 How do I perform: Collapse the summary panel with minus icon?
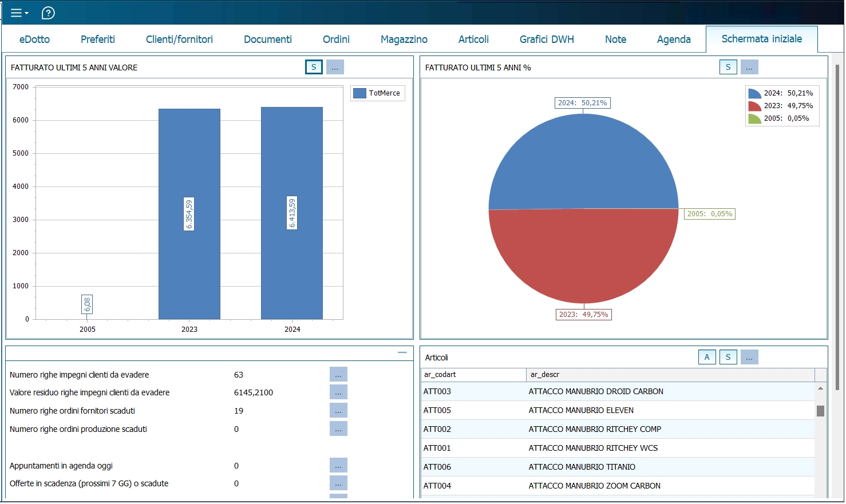[x=402, y=353]
